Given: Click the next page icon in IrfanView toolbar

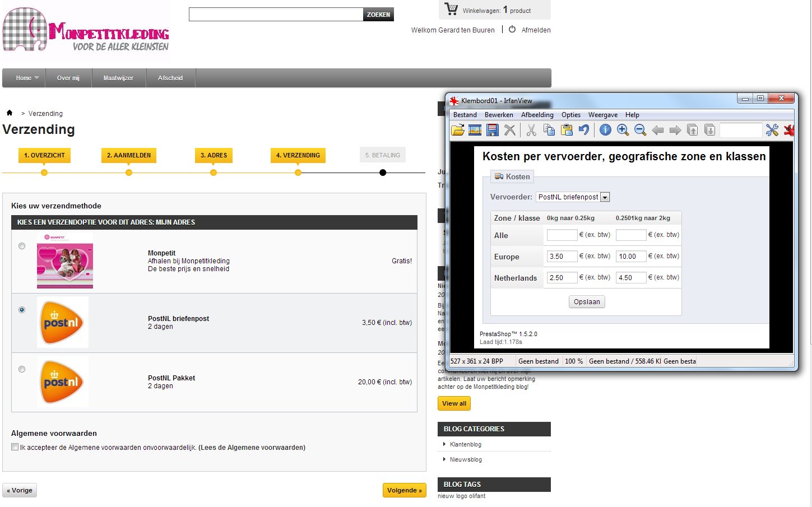Looking at the screenshot, I should [709, 130].
